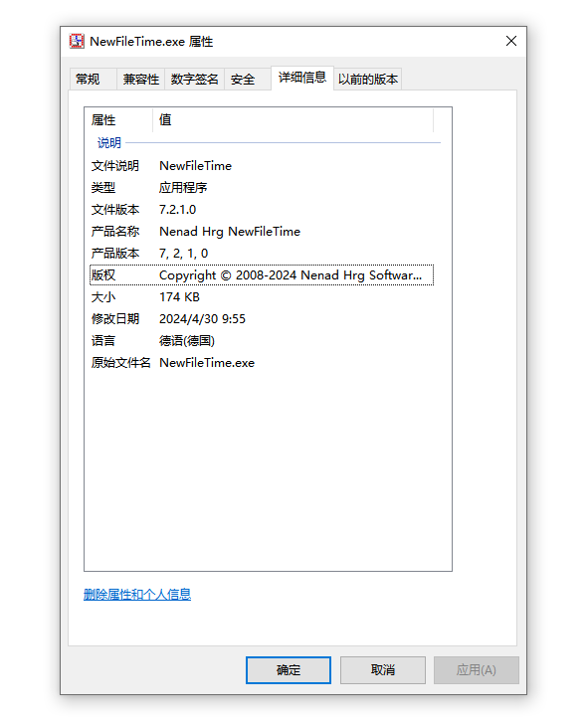Close the properties dialog
This screenshot has width=588, height=721.
pos(511,41)
